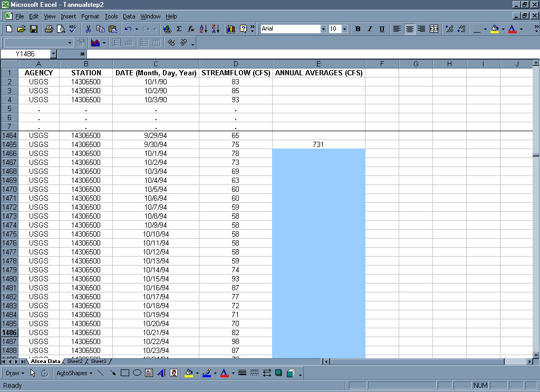Switch to the Sheet2 tab
The width and height of the screenshot is (540, 392).
point(74,361)
